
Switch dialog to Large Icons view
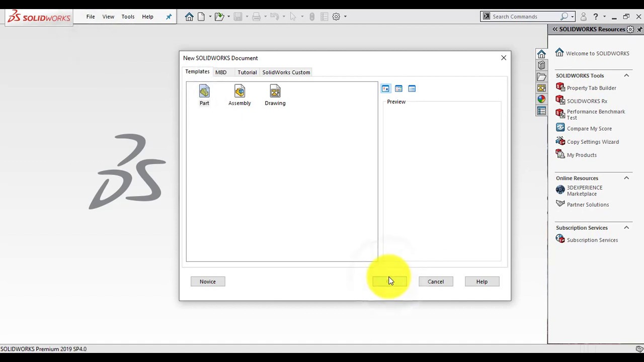pyautogui.click(x=385, y=88)
